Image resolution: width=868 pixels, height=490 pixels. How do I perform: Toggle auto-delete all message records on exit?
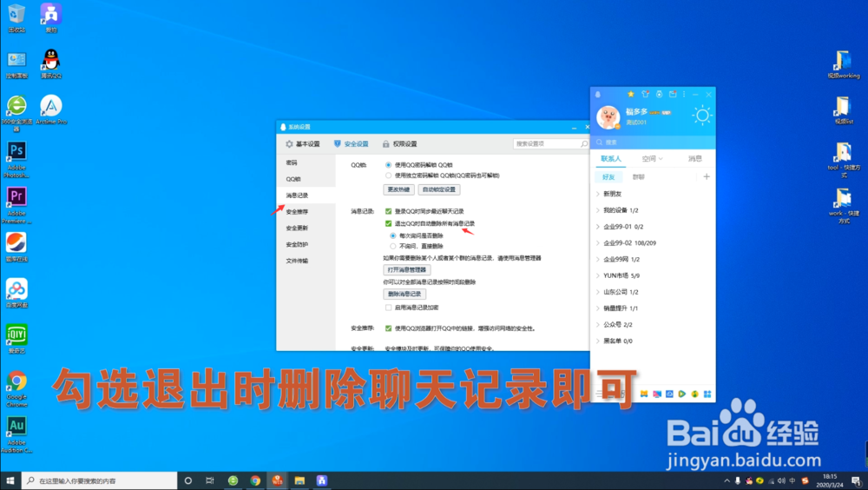[389, 223]
